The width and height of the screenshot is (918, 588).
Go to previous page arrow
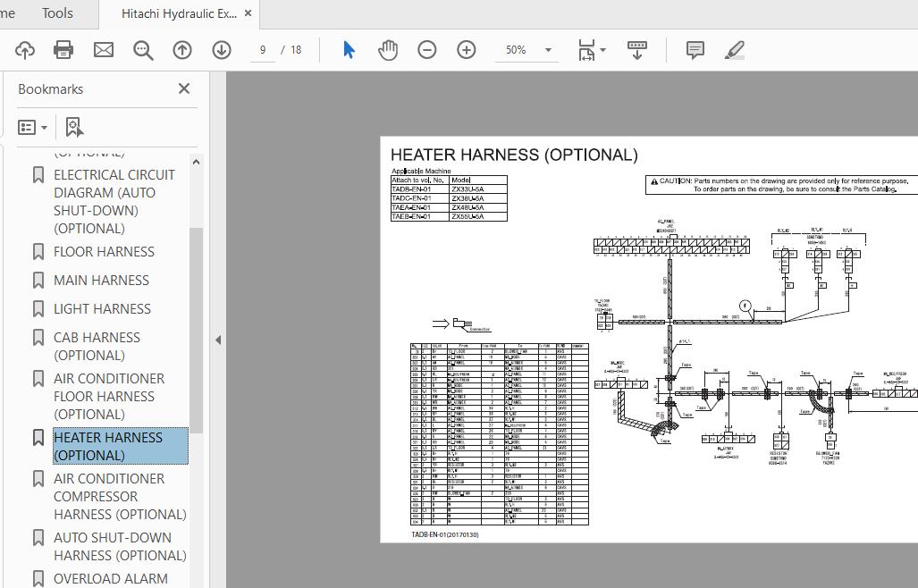pos(182,50)
